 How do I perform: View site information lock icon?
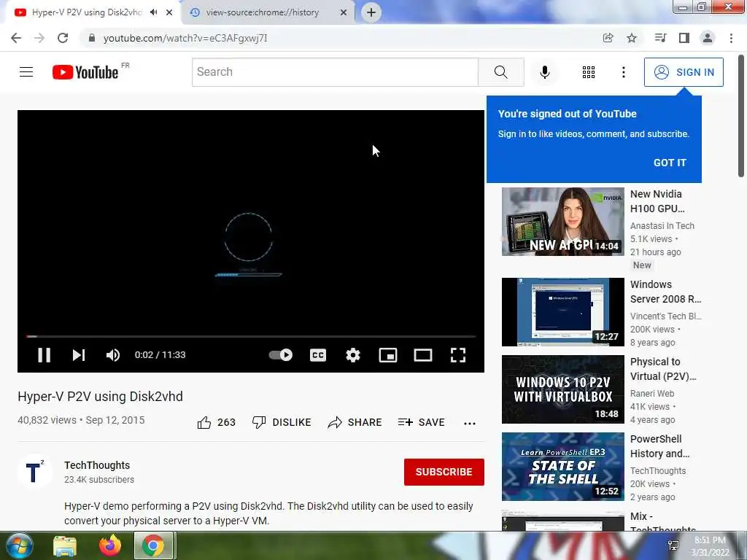tap(91, 38)
